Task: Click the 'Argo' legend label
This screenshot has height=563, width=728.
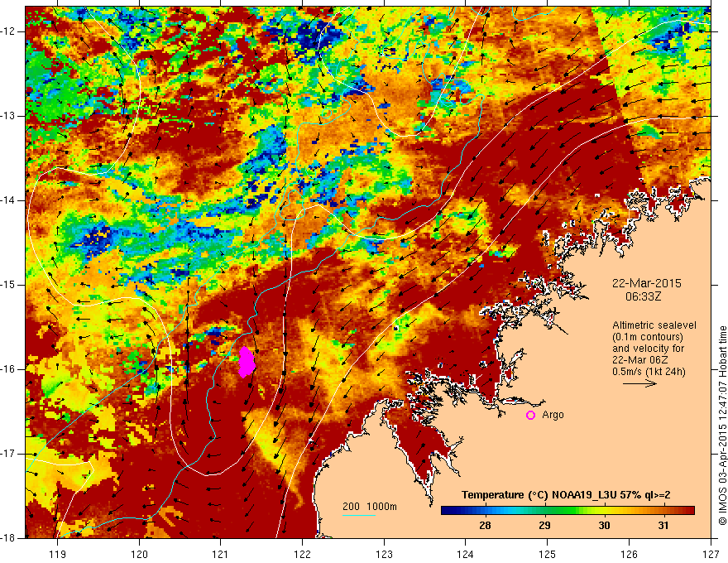Action: click(553, 415)
